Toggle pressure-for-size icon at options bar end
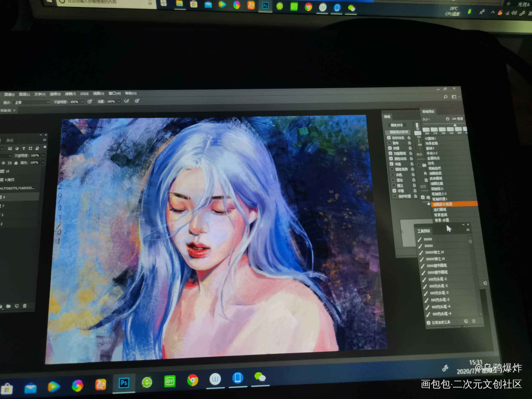This screenshot has width=532, height=399. coord(137,101)
